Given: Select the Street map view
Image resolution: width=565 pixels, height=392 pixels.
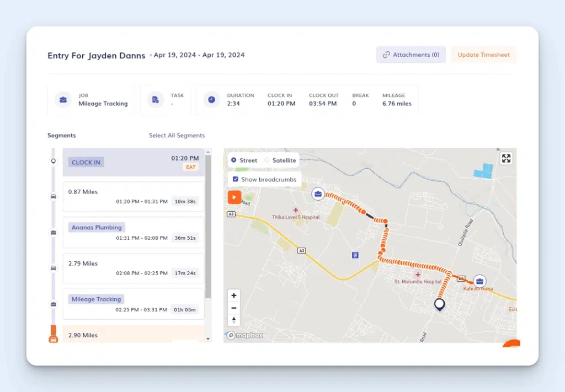Looking at the screenshot, I should pyautogui.click(x=244, y=160).
